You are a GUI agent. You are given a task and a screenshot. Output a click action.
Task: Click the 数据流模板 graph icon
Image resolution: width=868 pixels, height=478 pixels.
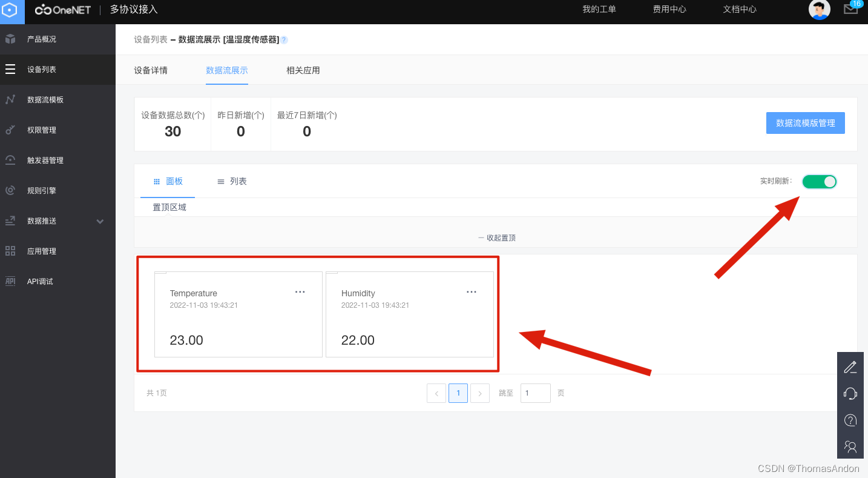coord(10,99)
